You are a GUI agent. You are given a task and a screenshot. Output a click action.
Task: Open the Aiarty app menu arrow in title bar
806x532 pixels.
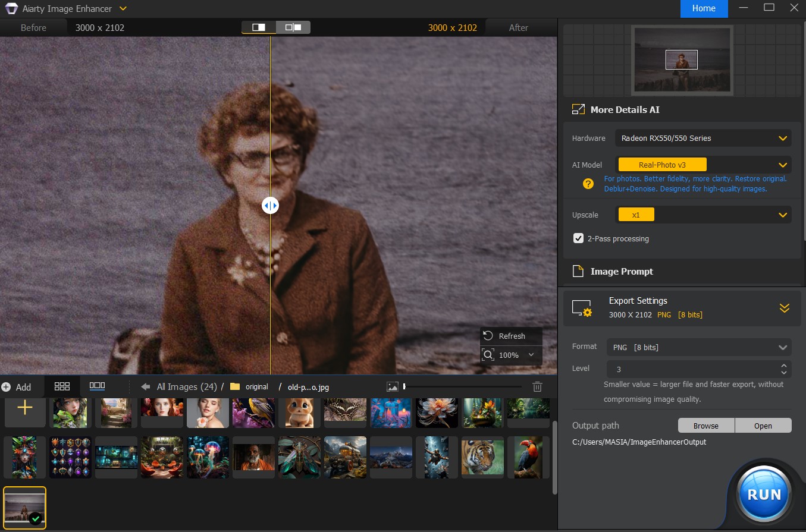tap(123, 8)
